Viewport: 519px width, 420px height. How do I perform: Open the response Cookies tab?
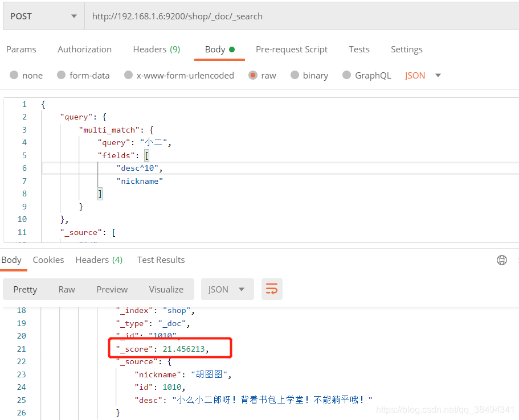[48, 260]
